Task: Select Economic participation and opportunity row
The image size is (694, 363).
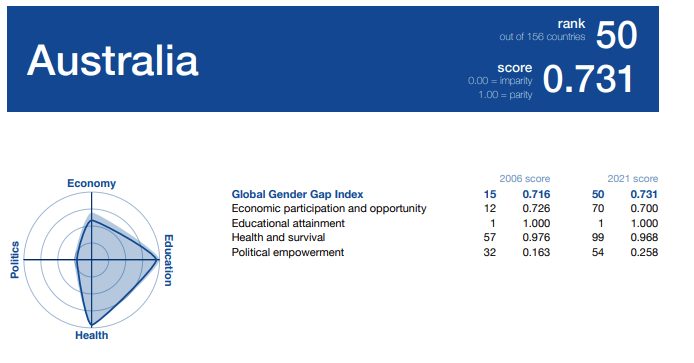Action: pyautogui.click(x=444, y=209)
